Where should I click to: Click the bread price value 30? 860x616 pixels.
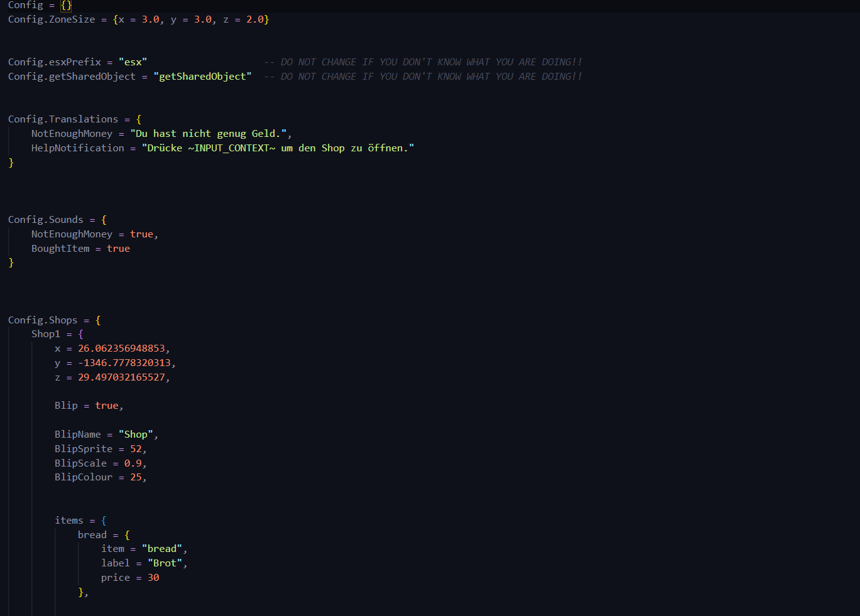153,578
